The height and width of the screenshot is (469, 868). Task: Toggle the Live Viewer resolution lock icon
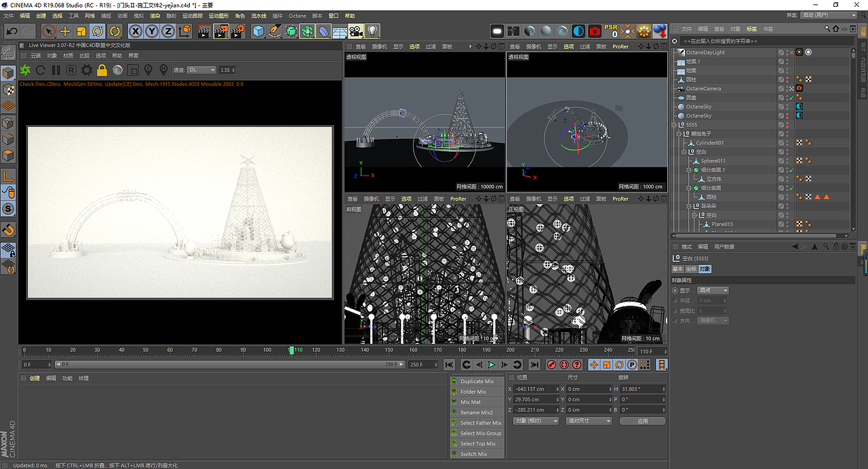[x=102, y=70]
